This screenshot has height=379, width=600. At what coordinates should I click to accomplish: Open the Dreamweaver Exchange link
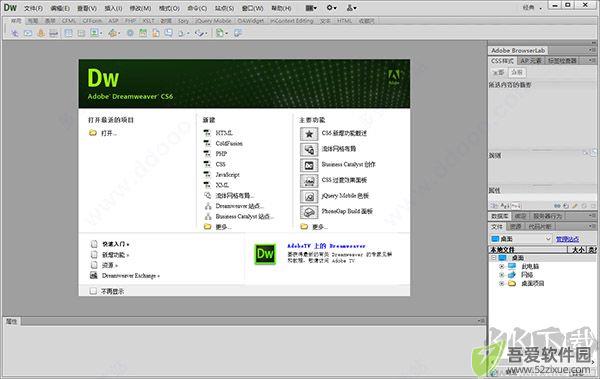click(131, 276)
